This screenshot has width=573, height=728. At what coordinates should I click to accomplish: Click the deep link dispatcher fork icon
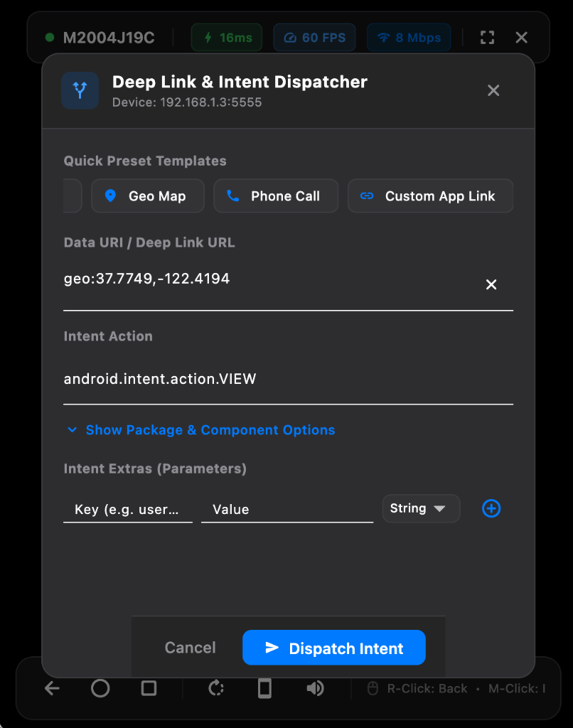[80, 90]
